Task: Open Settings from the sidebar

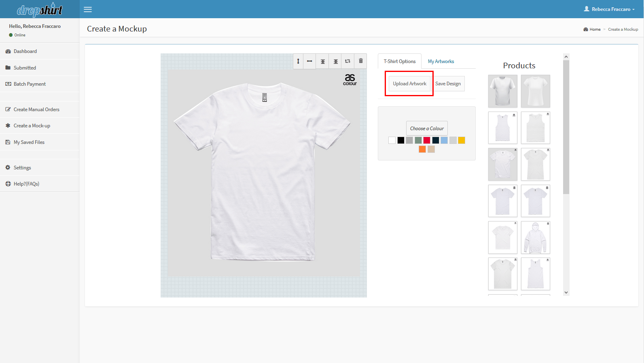Action: click(40, 168)
